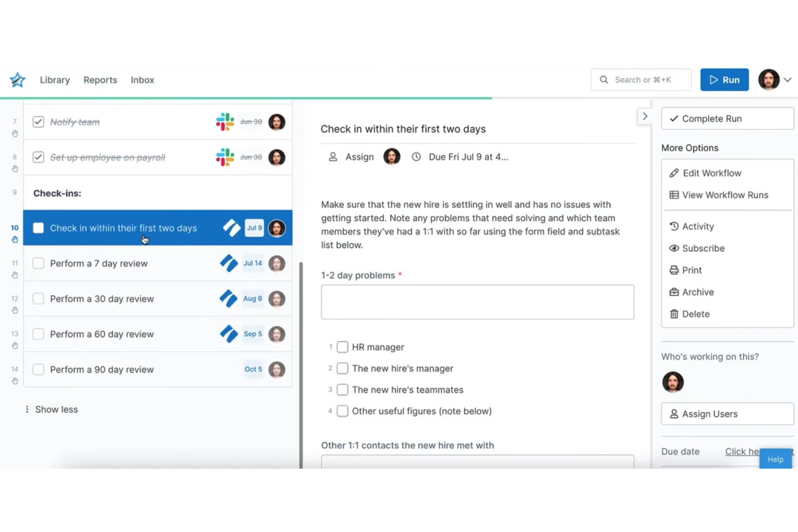The image size is (798, 532).
Task: Open the Reports menu
Action: coord(100,79)
